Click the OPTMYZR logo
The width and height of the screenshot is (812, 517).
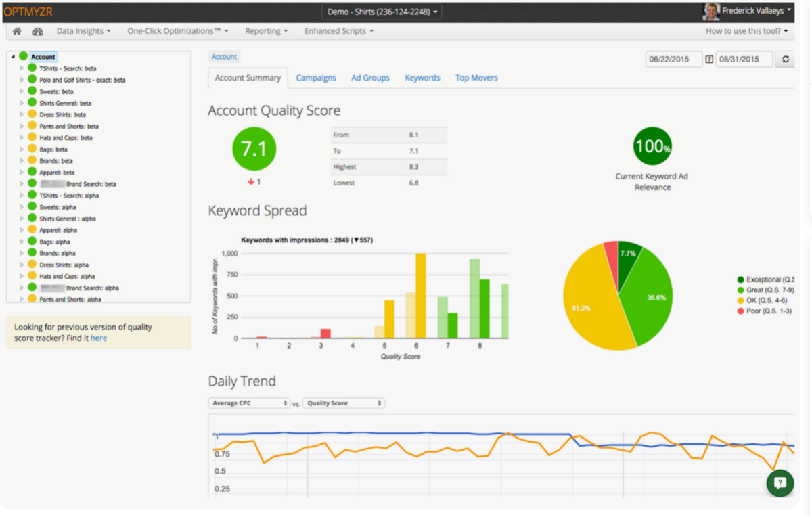tap(28, 12)
